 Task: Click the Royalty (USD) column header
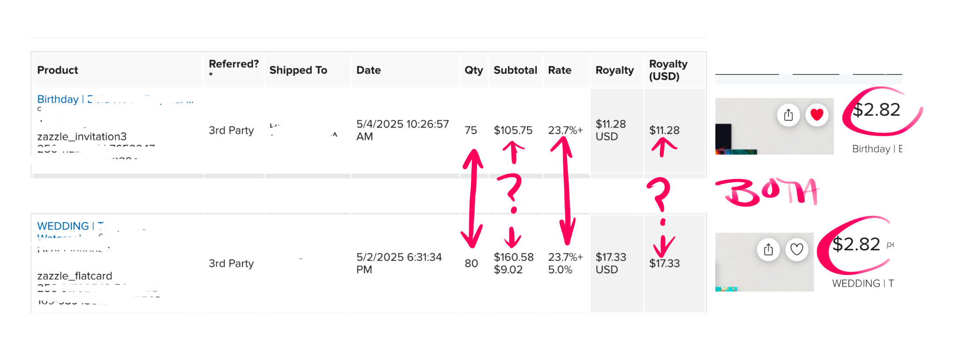[668, 70]
